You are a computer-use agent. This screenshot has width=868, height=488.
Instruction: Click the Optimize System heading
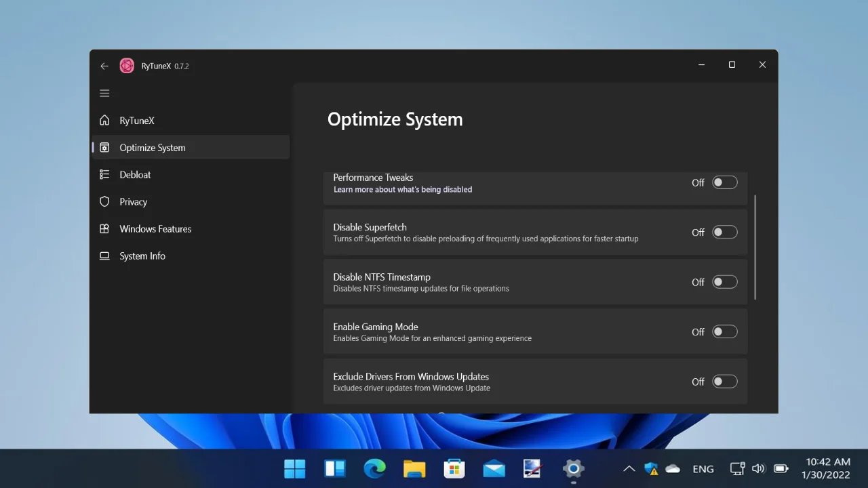tap(395, 119)
